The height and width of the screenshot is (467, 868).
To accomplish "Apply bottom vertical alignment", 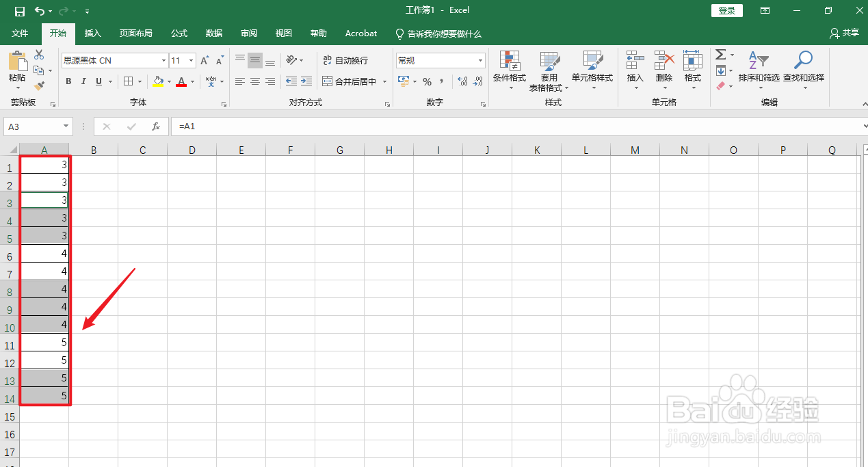I will (270, 61).
